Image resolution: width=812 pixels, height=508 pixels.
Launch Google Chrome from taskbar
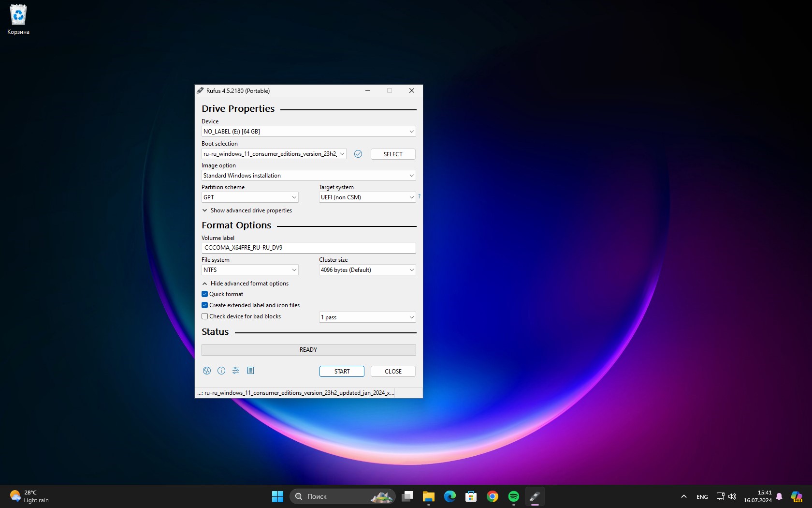pyautogui.click(x=493, y=496)
